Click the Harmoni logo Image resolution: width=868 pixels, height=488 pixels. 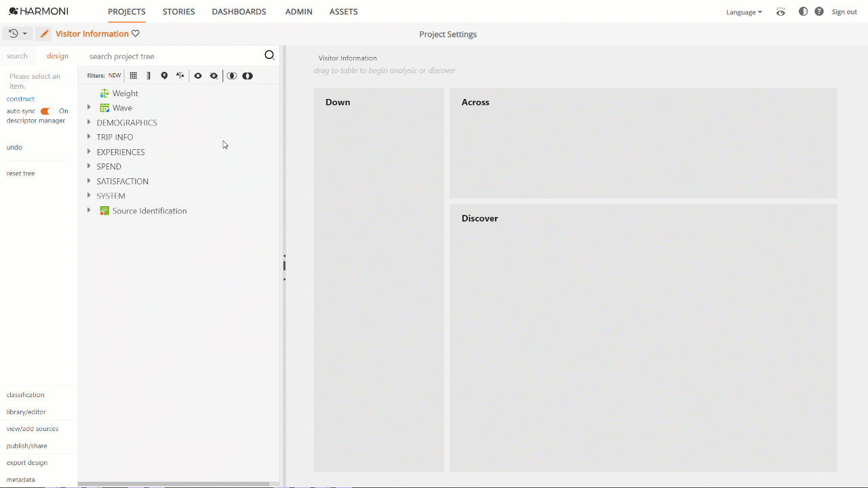pos(39,12)
